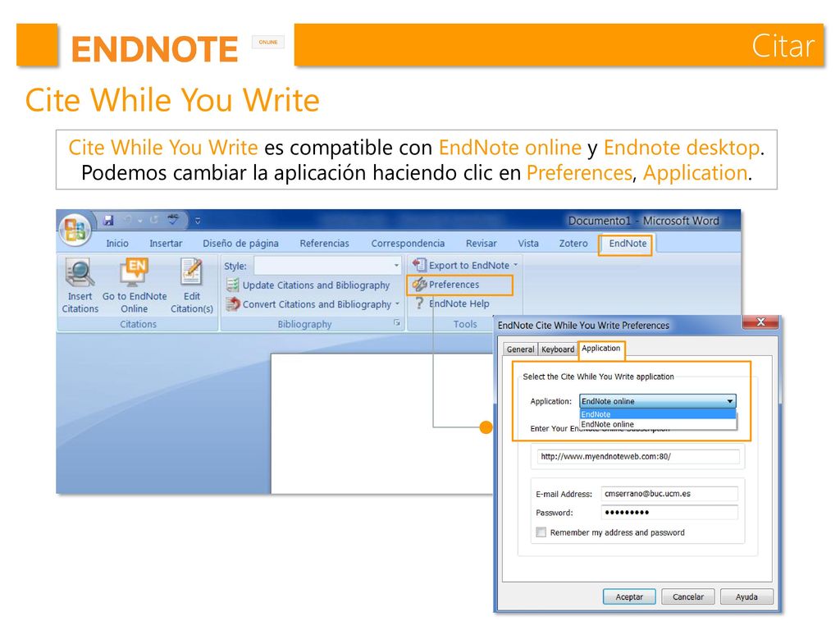Switch to the Revisar tab
This screenshot has height=630, width=840.
[x=481, y=243]
